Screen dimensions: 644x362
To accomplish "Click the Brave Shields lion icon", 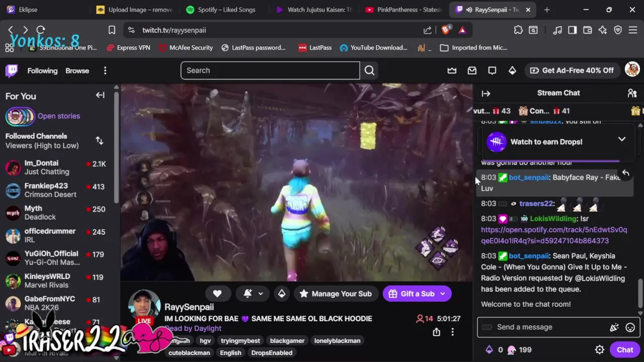I will (445, 30).
